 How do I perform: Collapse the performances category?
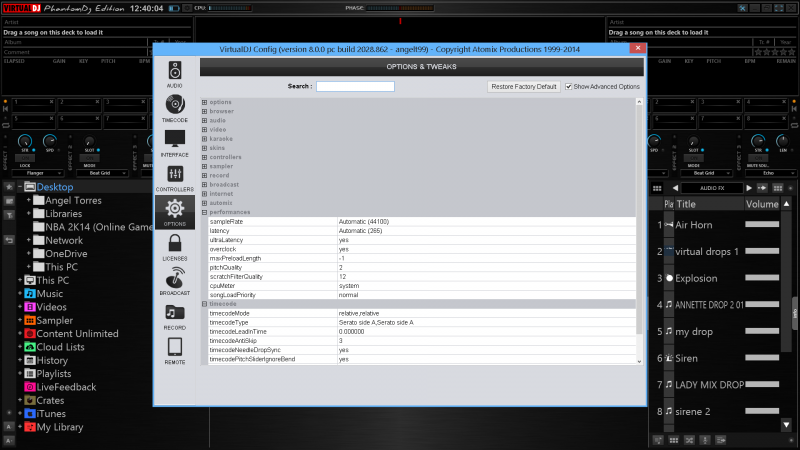(205, 212)
